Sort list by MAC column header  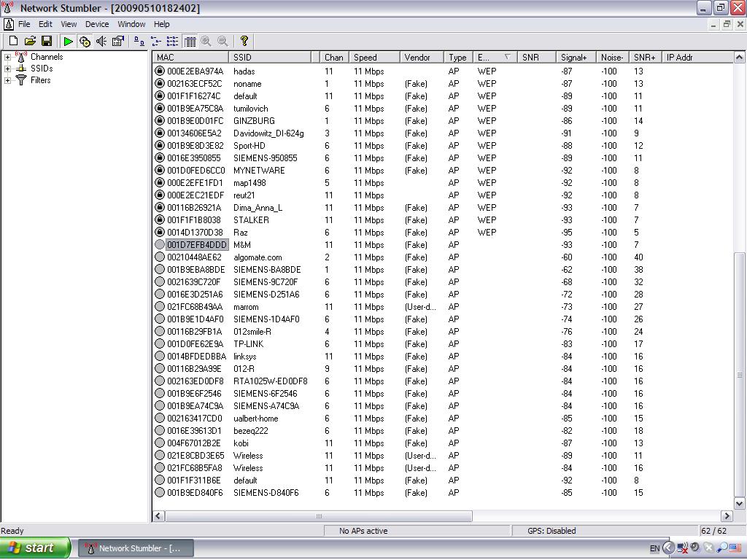(x=190, y=57)
